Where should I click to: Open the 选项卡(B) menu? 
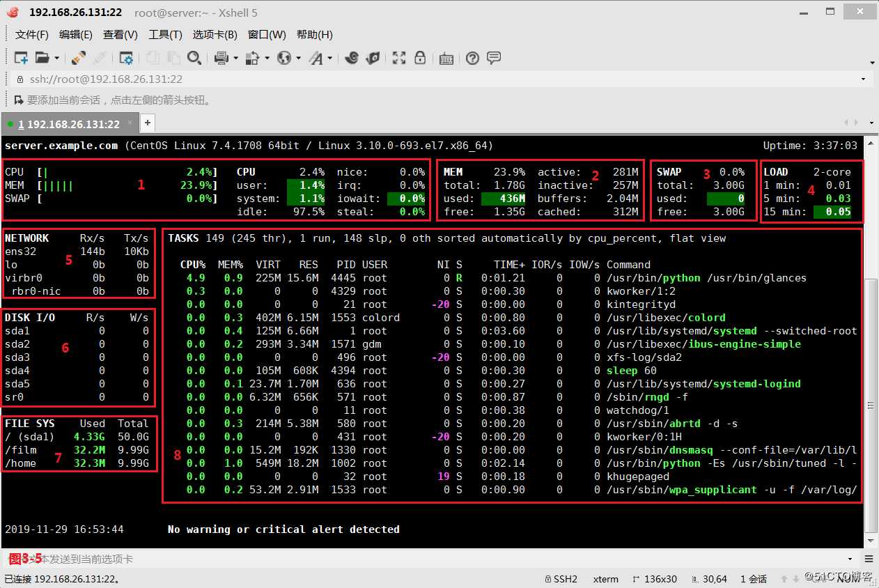215,35
